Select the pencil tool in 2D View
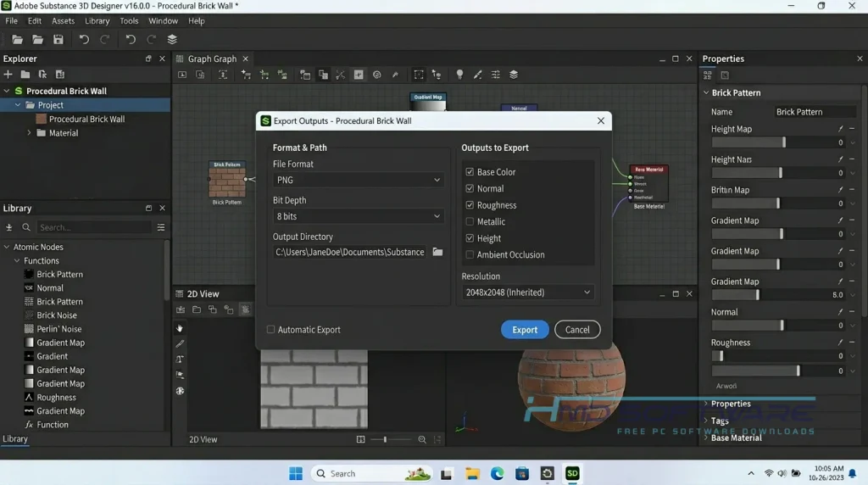868x485 pixels. [180, 343]
